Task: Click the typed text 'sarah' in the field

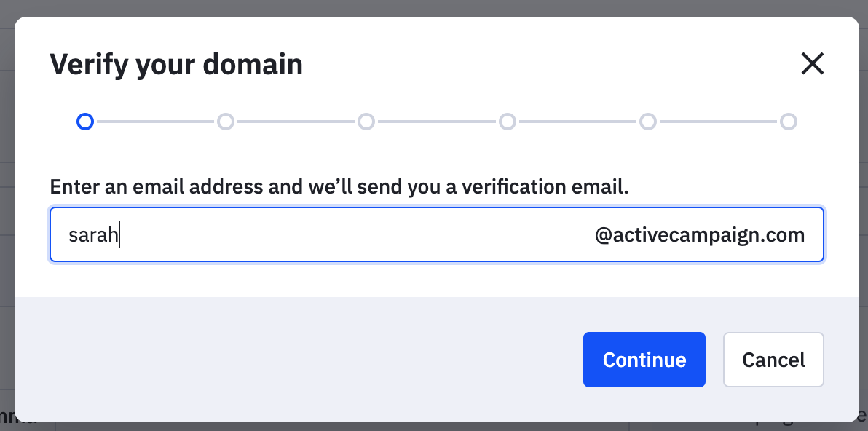Action: coord(92,234)
